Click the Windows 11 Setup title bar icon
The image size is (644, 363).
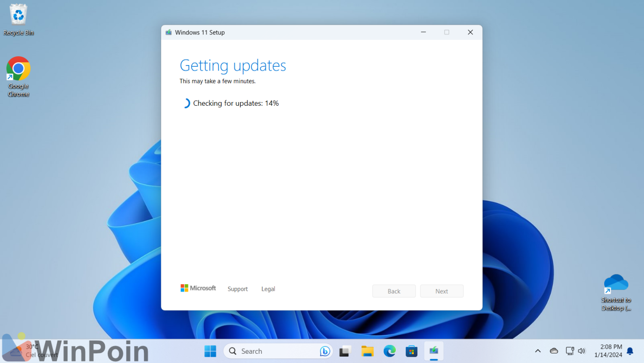(169, 32)
